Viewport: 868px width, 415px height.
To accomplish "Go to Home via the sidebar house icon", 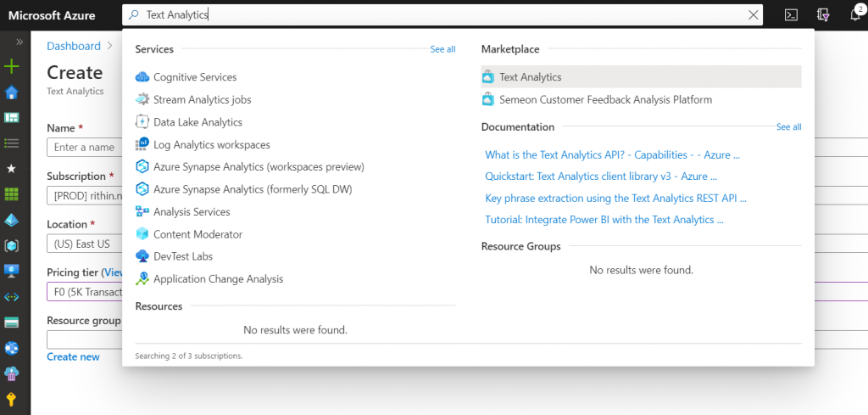I will click(12, 93).
